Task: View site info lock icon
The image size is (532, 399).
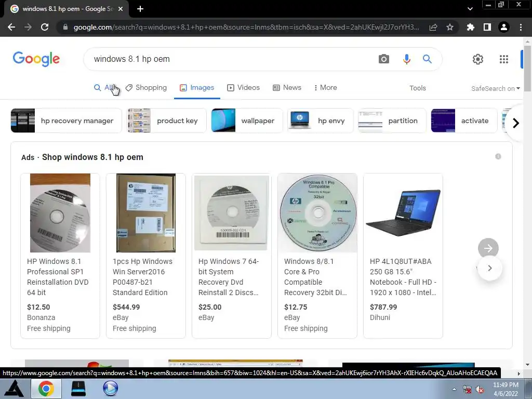Action: click(x=65, y=27)
